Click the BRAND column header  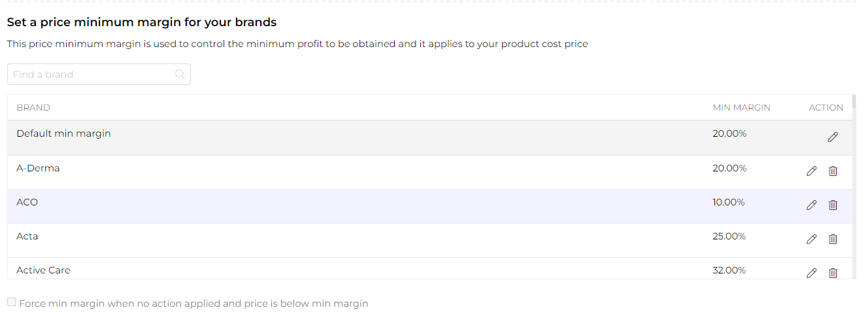click(33, 108)
